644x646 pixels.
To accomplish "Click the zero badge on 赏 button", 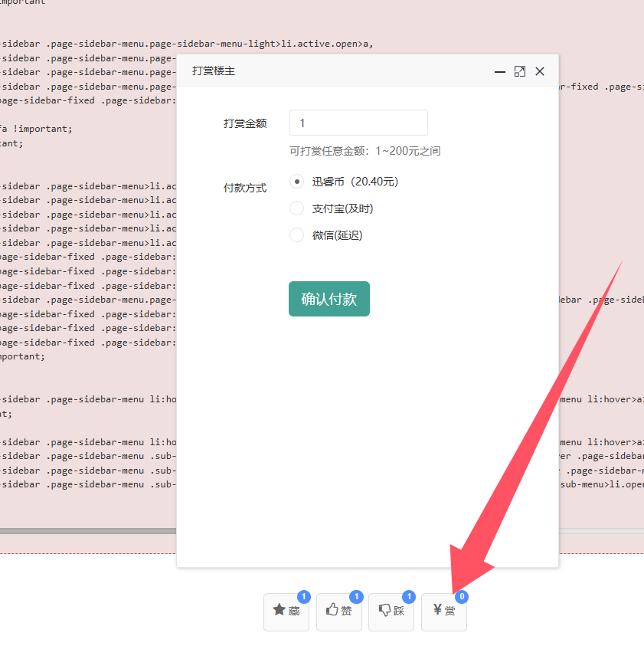I will click(462, 597).
